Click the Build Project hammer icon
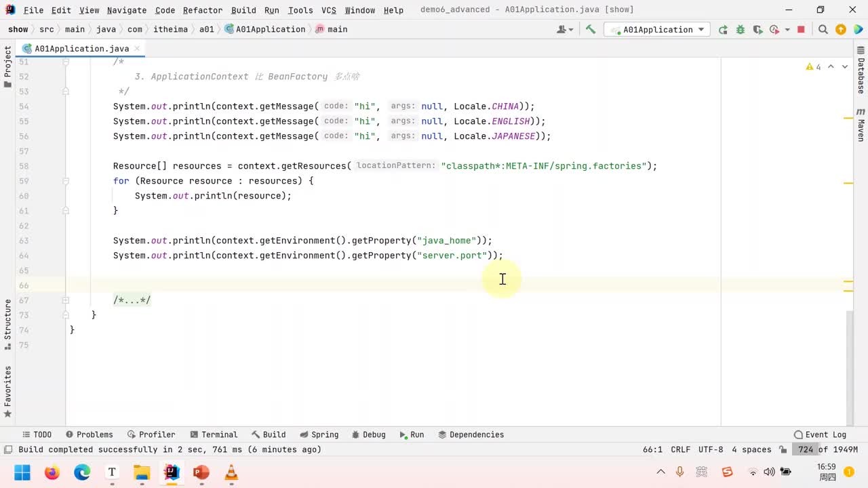 click(591, 29)
